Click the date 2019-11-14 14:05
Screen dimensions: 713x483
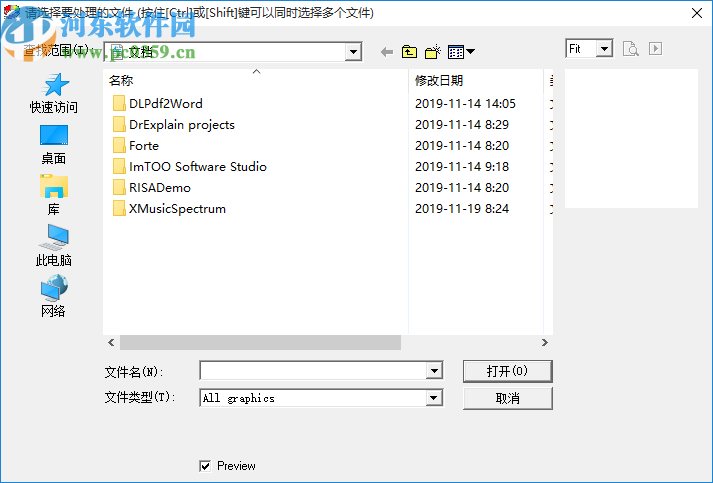(x=465, y=104)
